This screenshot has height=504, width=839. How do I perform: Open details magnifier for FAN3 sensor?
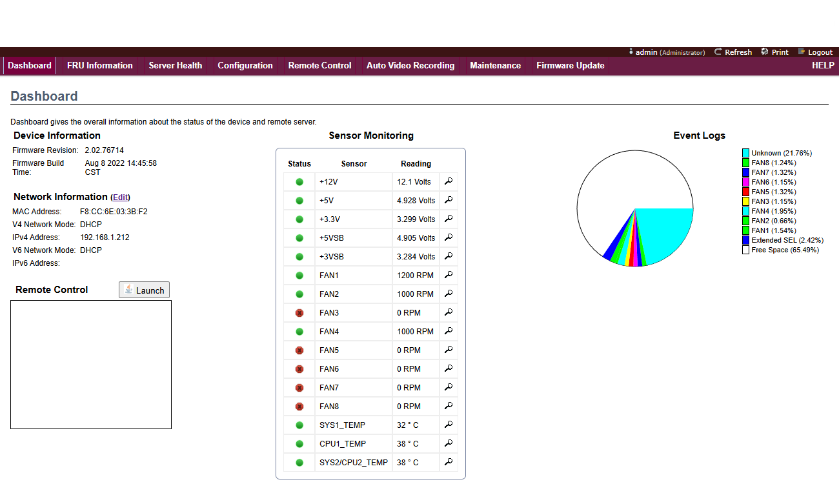pos(449,312)
